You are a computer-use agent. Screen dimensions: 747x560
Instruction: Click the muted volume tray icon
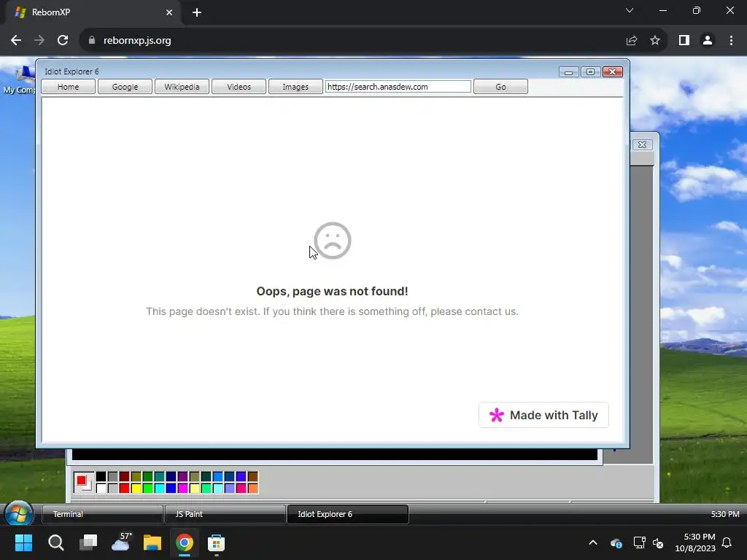pos(659,542)
